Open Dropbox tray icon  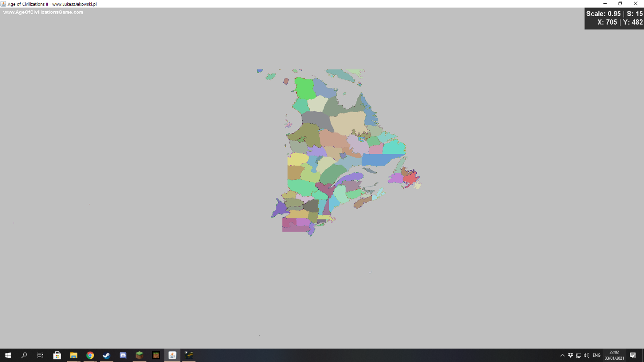[570, 355]
